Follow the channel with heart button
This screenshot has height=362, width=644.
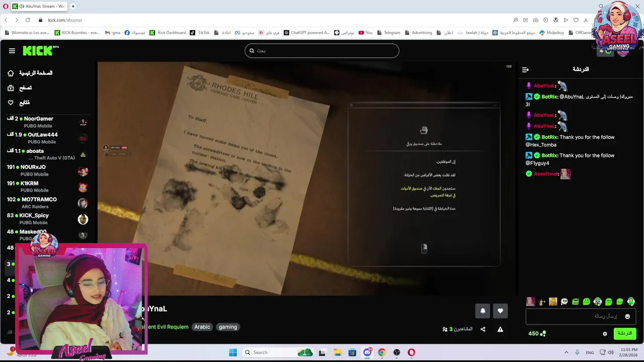[500, 311]
